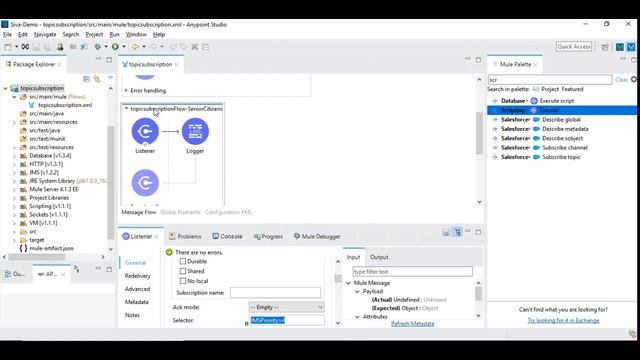Image resolution: width=640 pixels, height=360 pixels.
Task: Expand the Database [v1.3.4] library
Action: click(14, 156)
